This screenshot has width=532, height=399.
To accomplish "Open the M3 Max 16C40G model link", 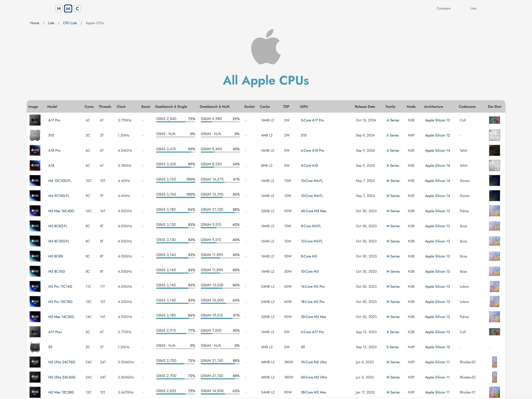I will point(61,211).
